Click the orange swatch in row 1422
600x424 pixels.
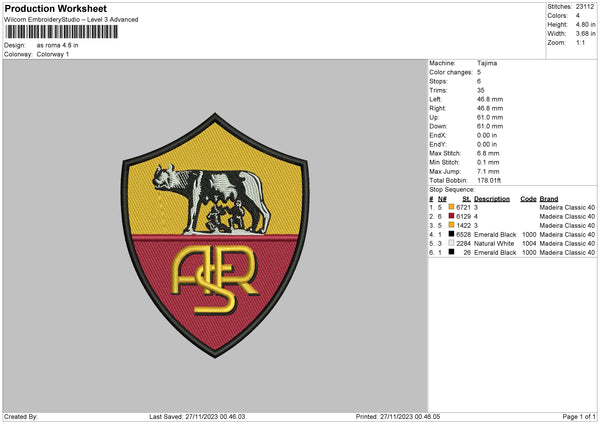coord(451,225)
